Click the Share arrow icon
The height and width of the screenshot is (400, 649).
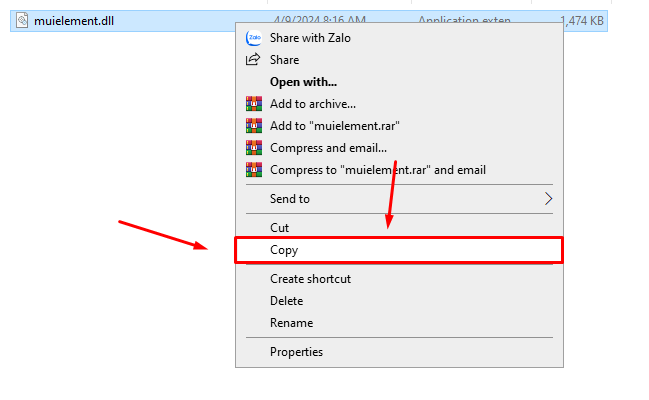pyautogui.click(x=253, y=60)
